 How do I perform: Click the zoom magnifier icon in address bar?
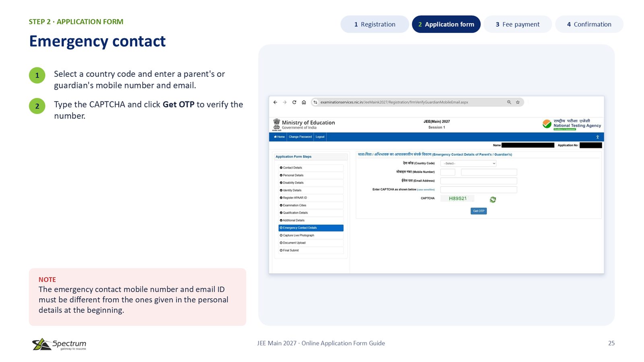click(x=509, y=102)
